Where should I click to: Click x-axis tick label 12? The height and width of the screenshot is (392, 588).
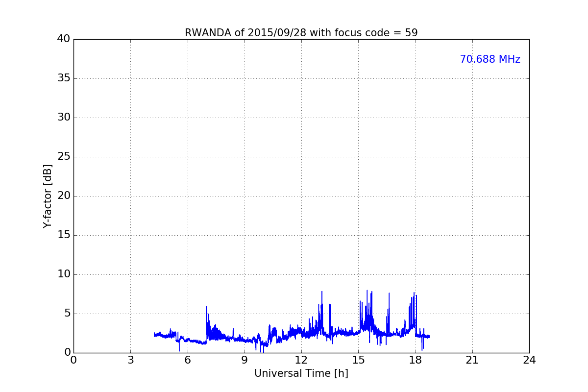(x=301, y=360)
